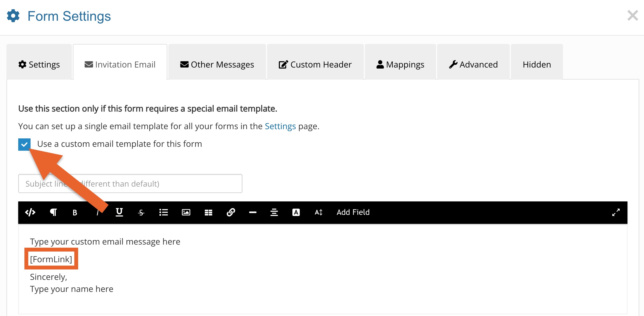
Task: Open the Custom Header tab
Action: tap(315, 65)
